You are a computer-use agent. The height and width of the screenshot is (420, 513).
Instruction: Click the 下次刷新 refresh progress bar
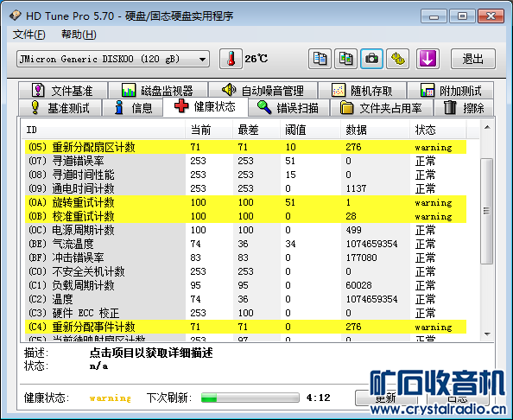pyautogui.click(x=250, y=398)
